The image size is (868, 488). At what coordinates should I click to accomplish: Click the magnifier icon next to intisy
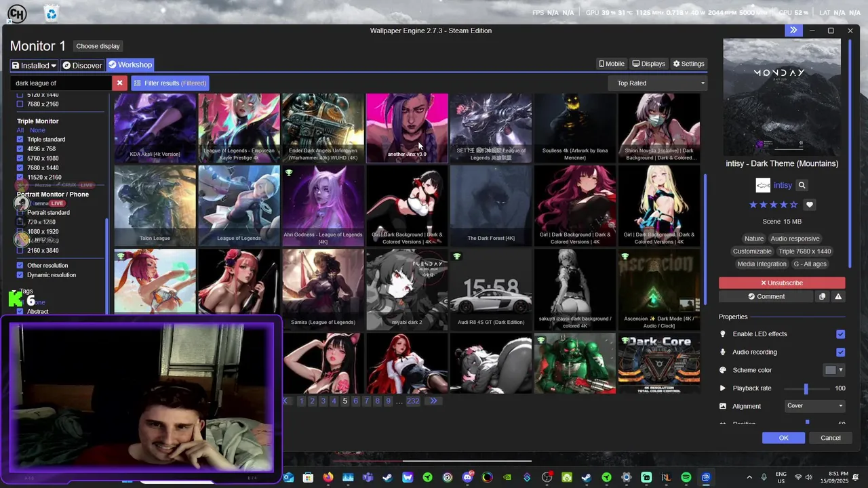click(802, 185)
